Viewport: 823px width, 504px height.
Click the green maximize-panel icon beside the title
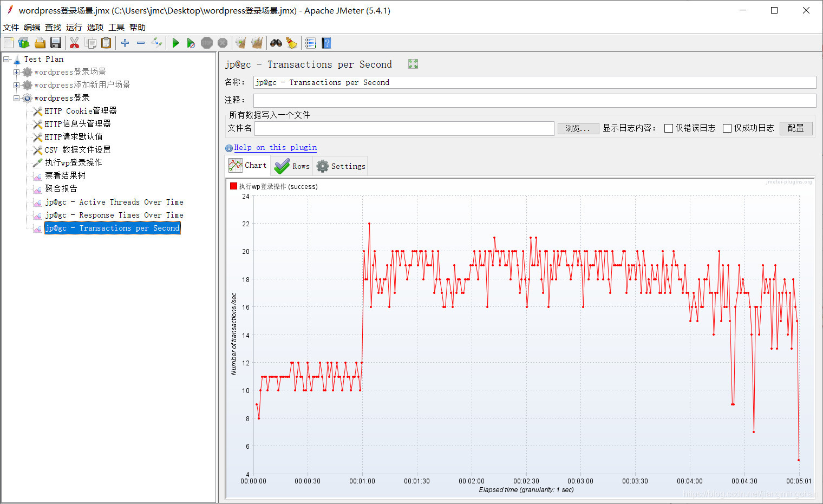(413, 64)
